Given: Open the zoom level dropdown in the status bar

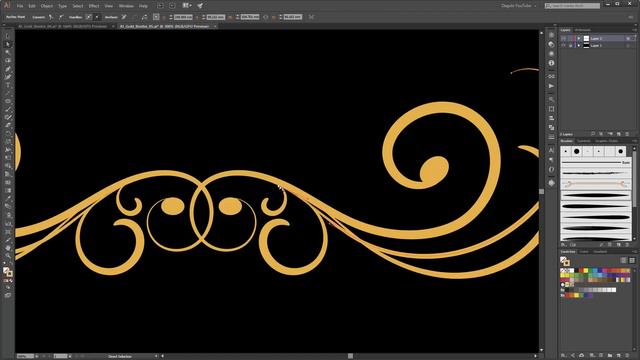Looking at the screenshot, I should [37, 356].
